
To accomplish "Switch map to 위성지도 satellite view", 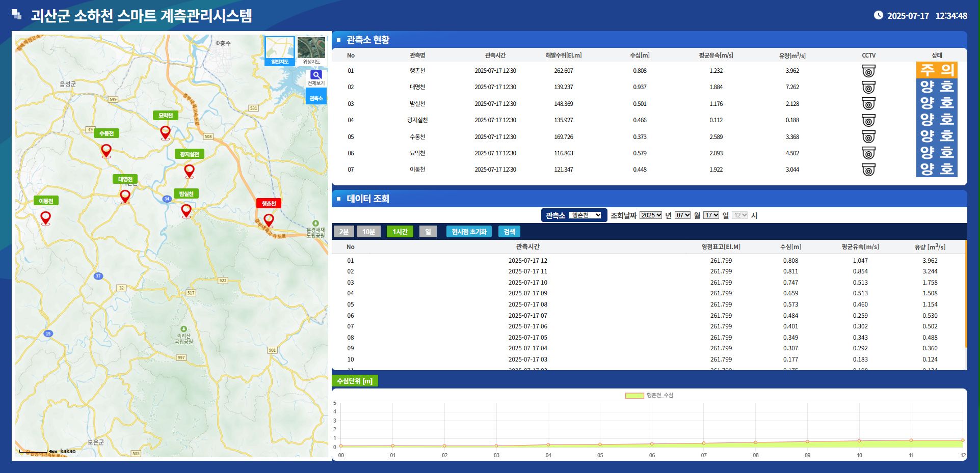I will coord(311,51).
